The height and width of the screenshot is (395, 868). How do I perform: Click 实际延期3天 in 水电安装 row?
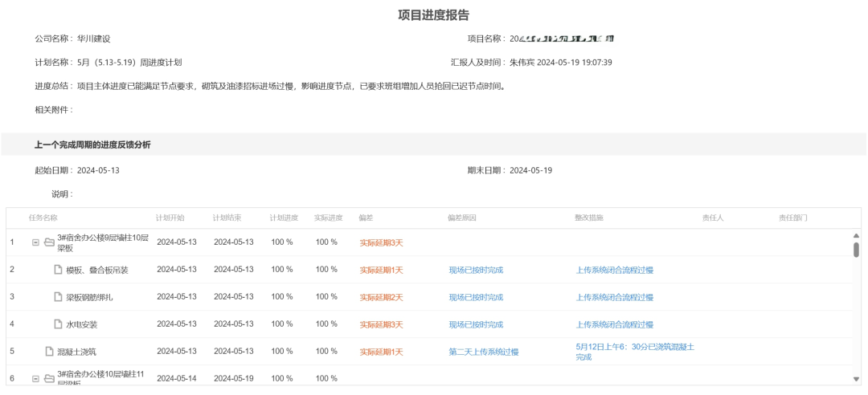point(382,324)
